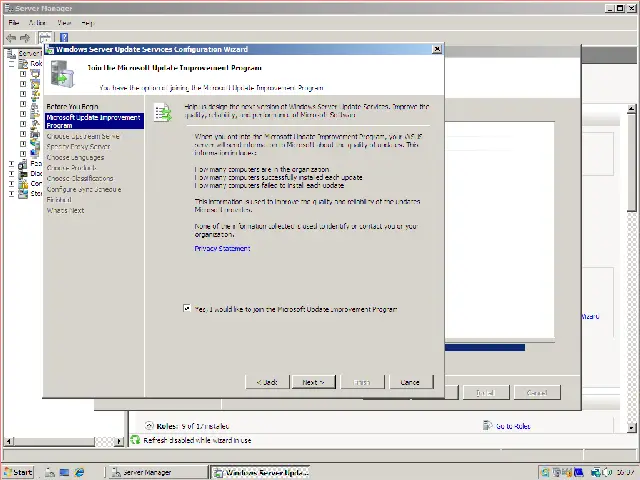The image size is (640, 480).
Task: Select 'Choose Upstream Server' wizard step
Action: (83, 136)
